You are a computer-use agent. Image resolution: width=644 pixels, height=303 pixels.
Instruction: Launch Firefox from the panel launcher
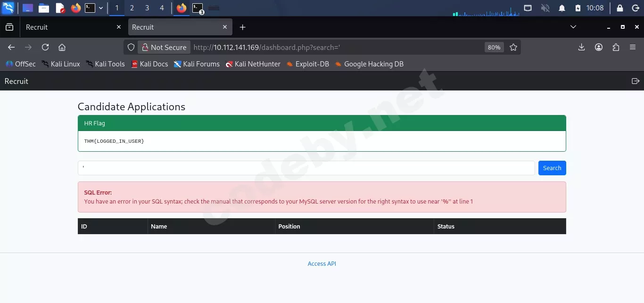75,8
